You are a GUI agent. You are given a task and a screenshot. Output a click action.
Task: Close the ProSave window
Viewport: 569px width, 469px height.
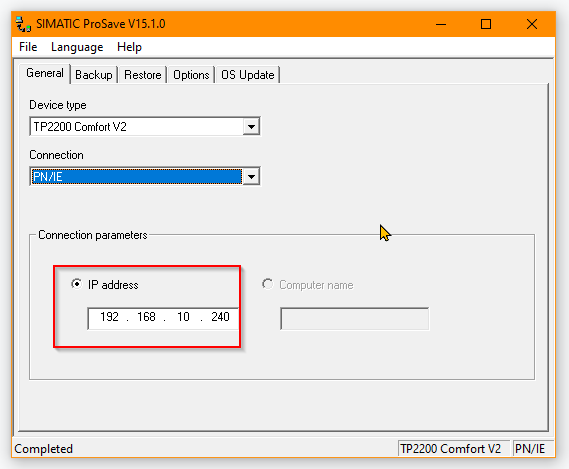[x=532, y=24]
